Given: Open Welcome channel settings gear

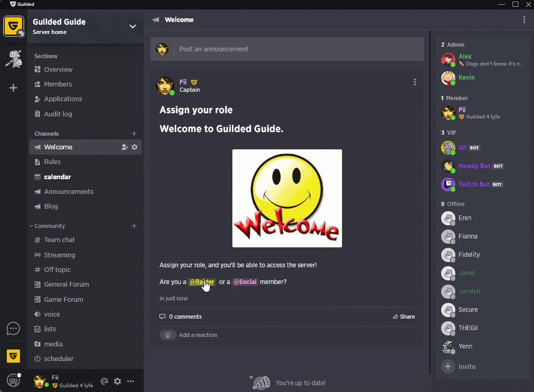Looking at the screenshot, I should [135, 147].
